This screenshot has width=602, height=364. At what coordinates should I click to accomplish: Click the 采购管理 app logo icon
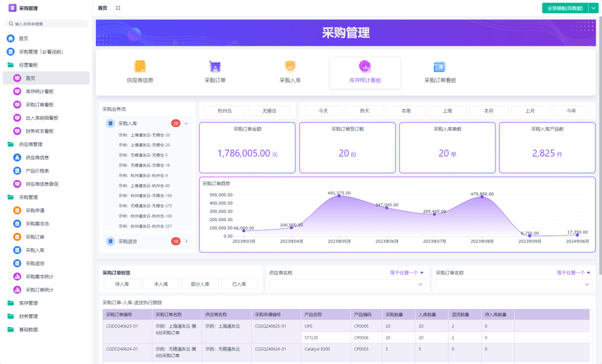13,8
